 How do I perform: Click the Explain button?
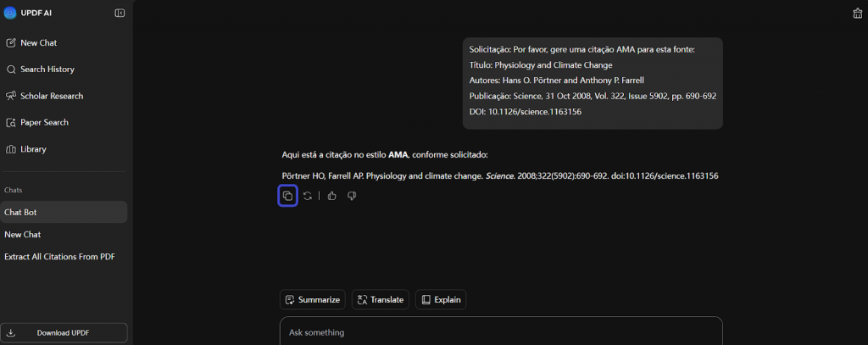(x=441, y=299)
